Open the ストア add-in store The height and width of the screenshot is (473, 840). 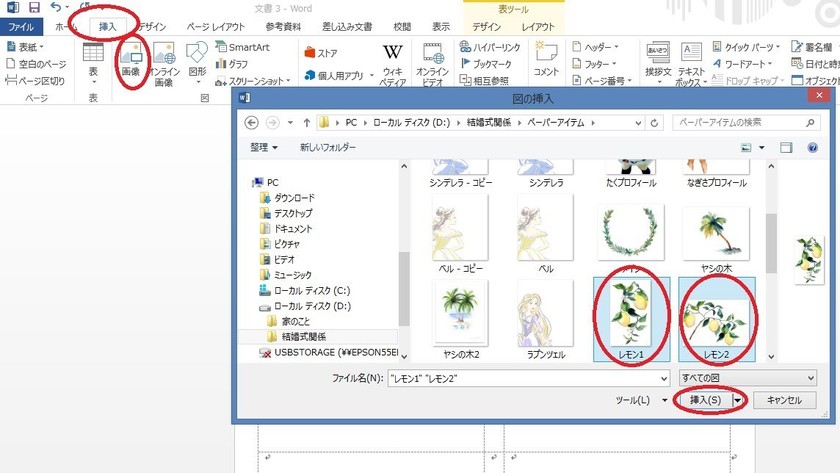pyautogui.click(x=321, y=52)
